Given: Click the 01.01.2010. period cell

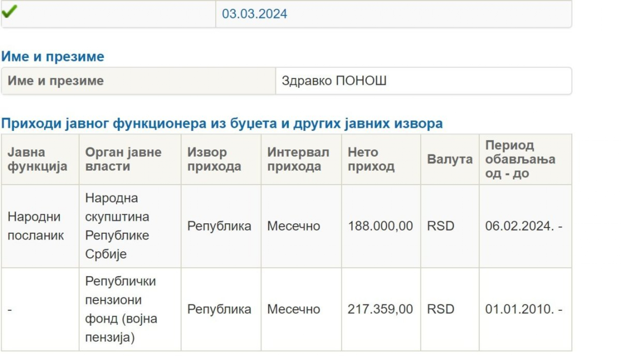Looking at the screenshot, I should coord(523,309).
